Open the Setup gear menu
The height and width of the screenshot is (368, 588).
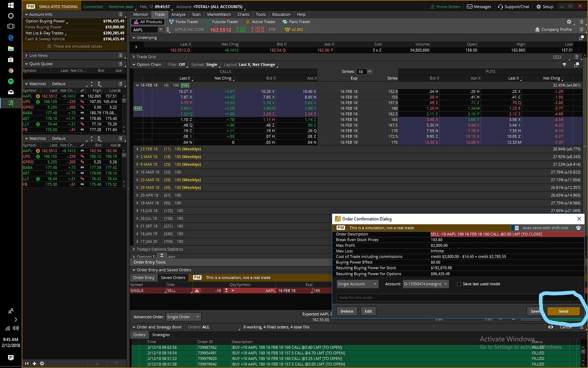tap(545, 7)
